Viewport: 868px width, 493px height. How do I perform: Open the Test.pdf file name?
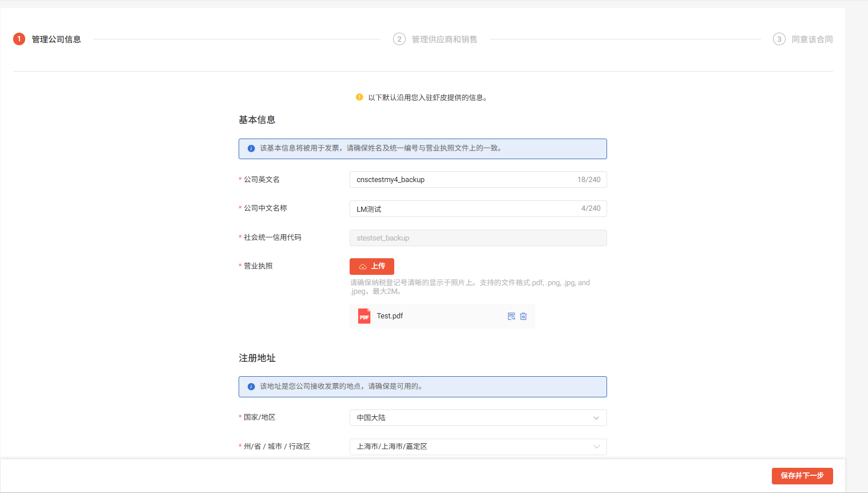coord(390,316)
